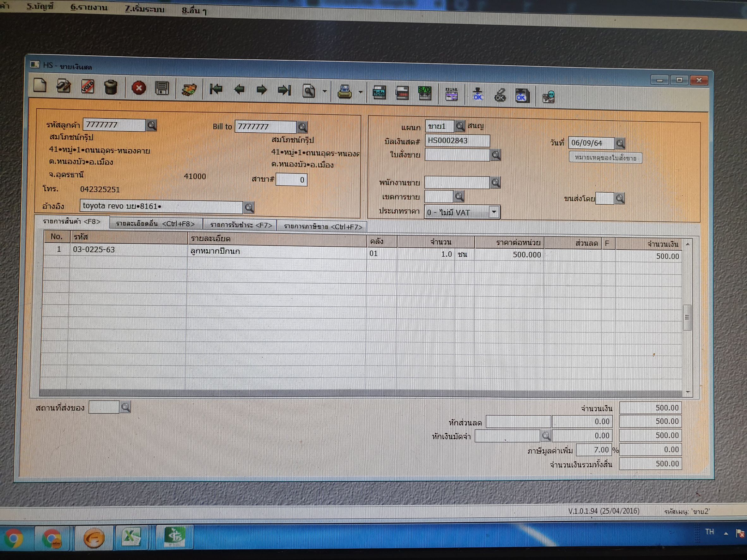Click the deposit deduction lookup magnifier
This screenshot has width=747, height=560.
(x=546, y=436)
